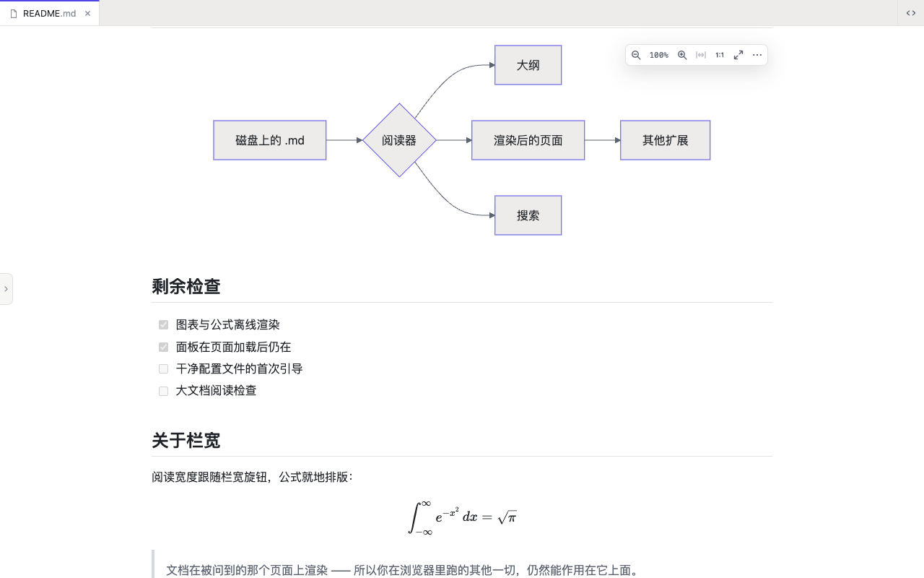Uncheck the 图表与公式离线渲染 checkbox
The width and height of the screenshot is (924, 578).
[163, 325]
